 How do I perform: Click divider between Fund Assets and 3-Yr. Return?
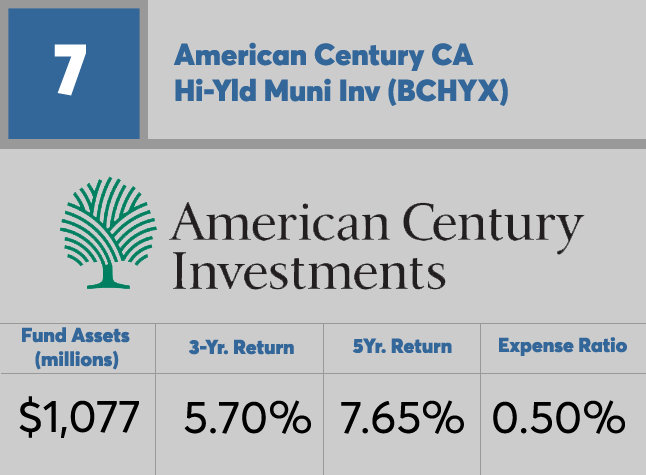[156, 400]
